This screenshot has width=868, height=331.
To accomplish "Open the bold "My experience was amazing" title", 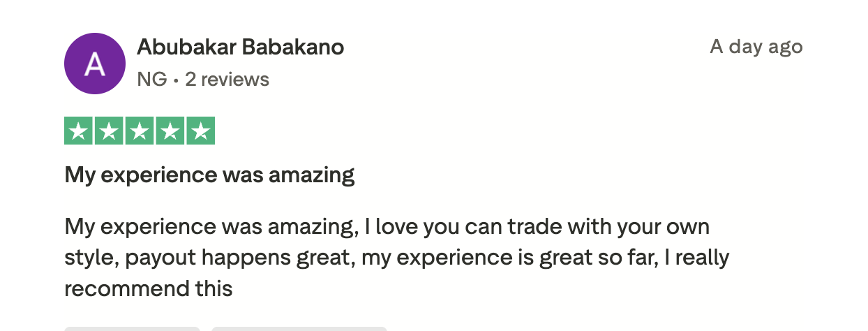I will pyautogui.click(x=209, y=175).
